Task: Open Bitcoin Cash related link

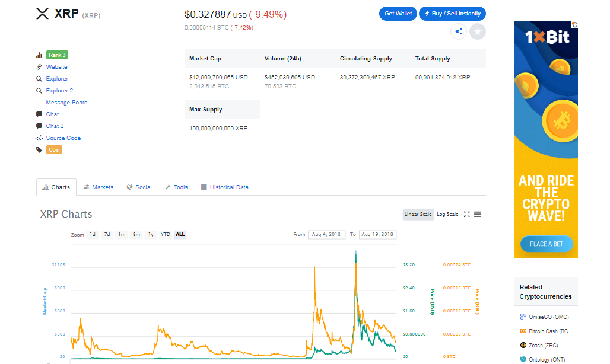Action: click(551, 331)
